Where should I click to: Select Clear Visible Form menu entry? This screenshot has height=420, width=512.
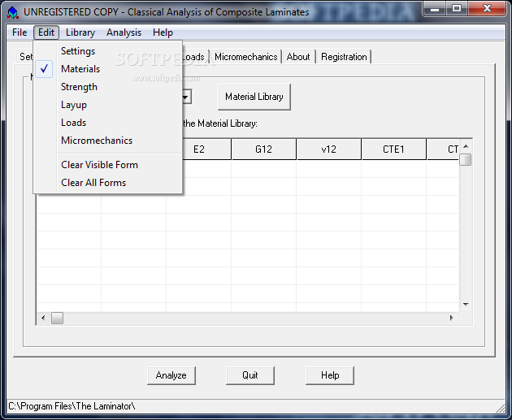tap(108, 165)
